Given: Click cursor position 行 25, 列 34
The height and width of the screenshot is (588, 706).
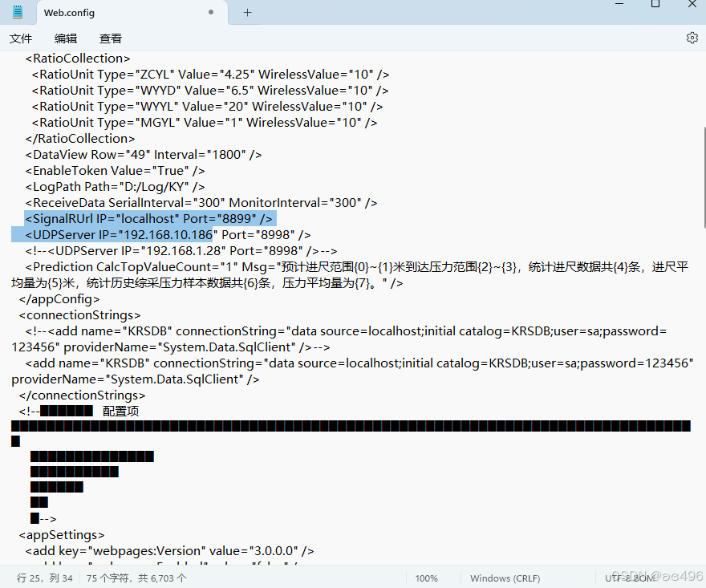Looking at the screenshot, I should (45, 578).
